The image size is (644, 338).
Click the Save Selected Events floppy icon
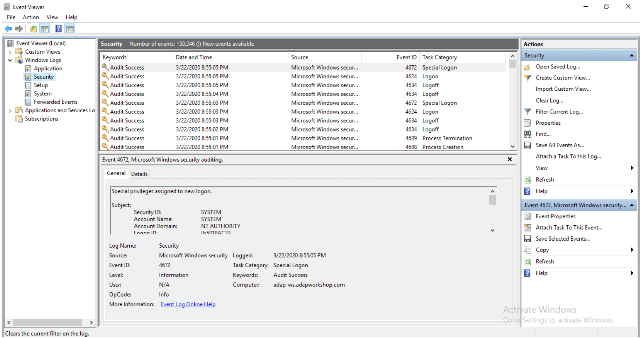point(527,239)
